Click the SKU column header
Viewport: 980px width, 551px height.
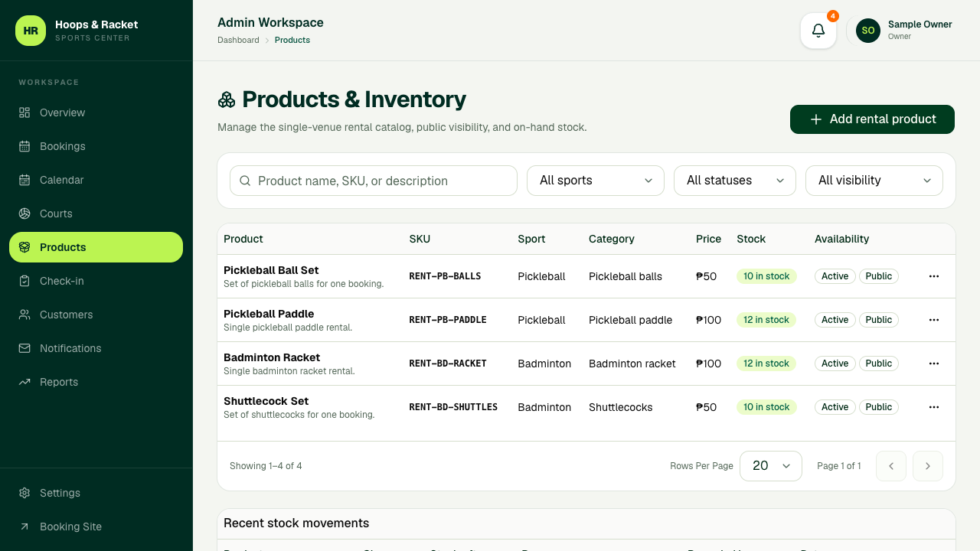click(420, 239)
